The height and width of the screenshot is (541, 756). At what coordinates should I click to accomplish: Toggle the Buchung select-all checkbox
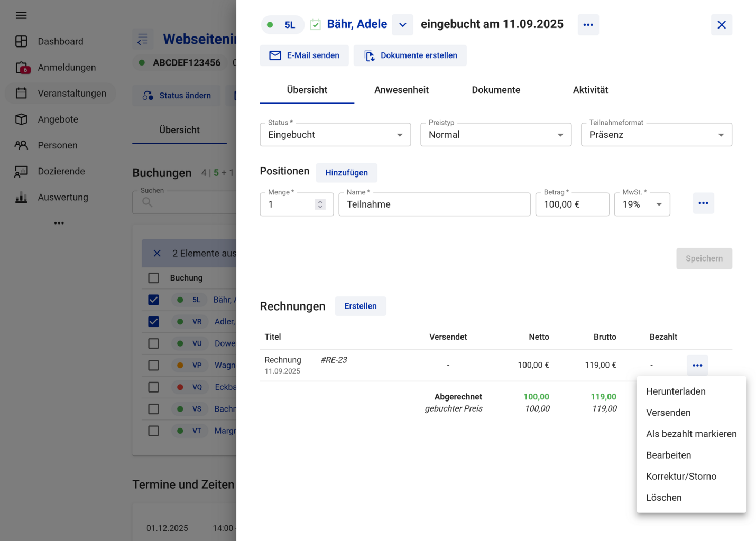pos(153,278)
